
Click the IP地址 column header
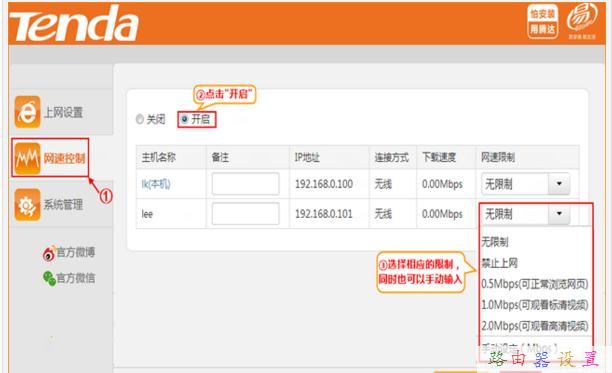[307, 157]
